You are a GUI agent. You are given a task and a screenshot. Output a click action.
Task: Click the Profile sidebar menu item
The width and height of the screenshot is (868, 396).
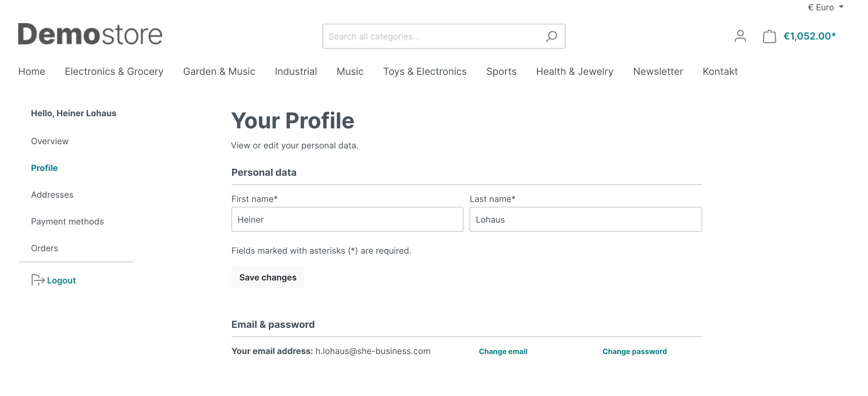pyautogui.click(x=45, y=168)
